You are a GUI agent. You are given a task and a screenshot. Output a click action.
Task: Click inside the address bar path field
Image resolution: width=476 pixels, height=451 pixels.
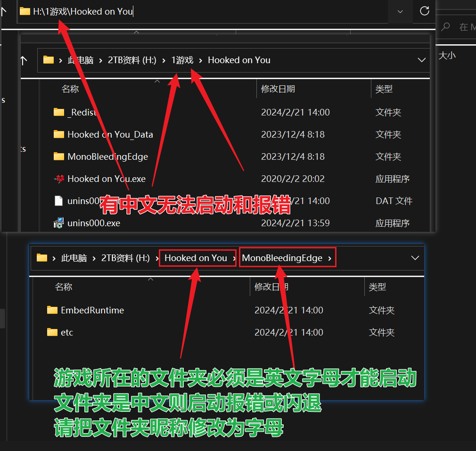point(189,12)
